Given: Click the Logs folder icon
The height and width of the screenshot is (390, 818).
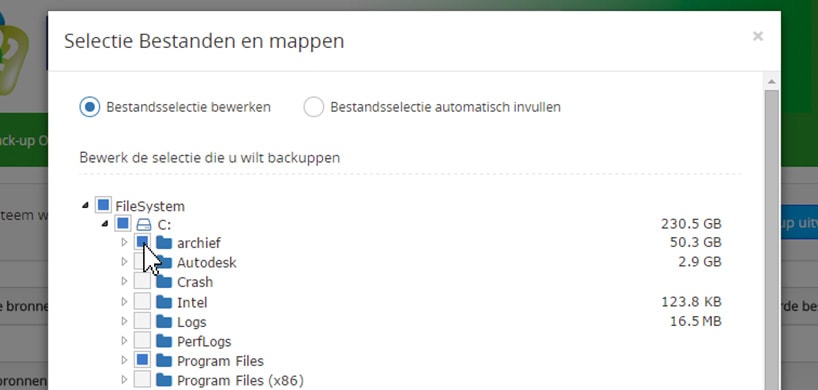Looking at the screenshot, I should pos(164,322).
